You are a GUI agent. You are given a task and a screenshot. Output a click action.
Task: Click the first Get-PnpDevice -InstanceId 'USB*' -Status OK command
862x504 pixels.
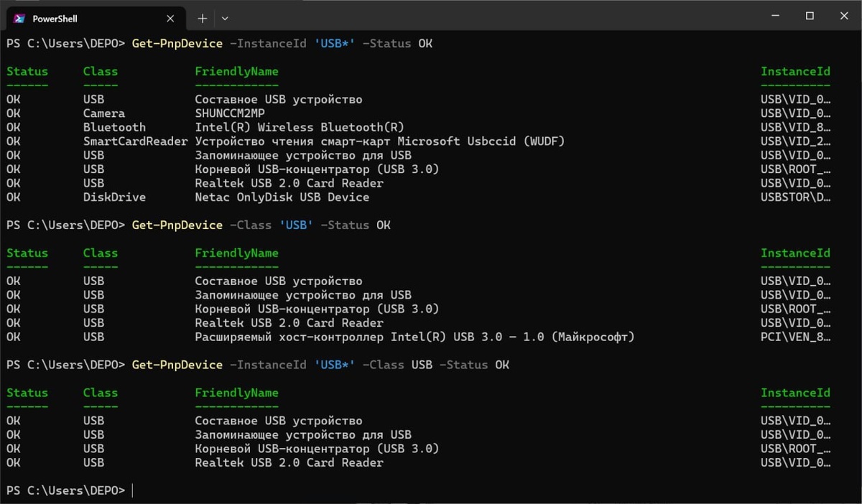point(282,44)
